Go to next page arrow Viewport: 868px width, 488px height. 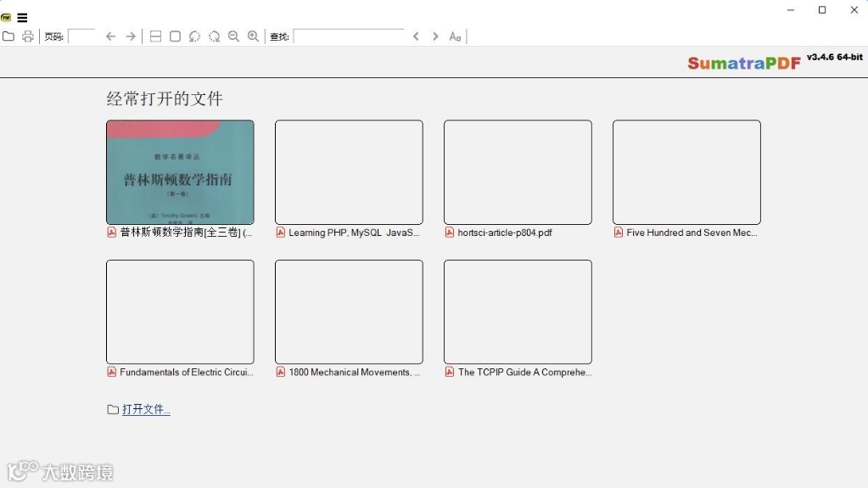(x=131, y=36)
